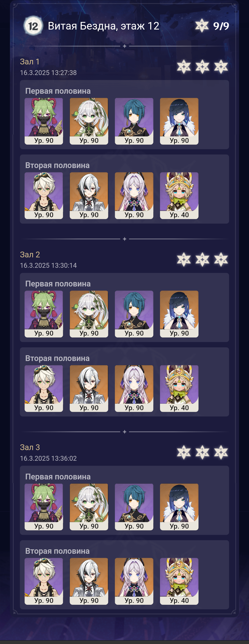Image resolution: width=249 pixels, height=644 pixels.
Task: Click level 40 helmet character in Зал 3
Action: 179,581
